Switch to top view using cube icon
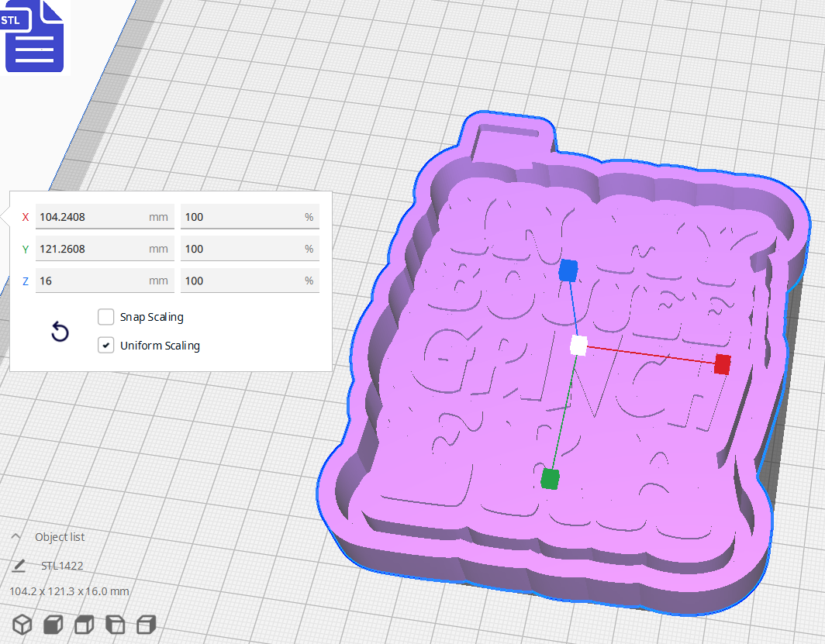Viewport: 825px width, 644px height. click(x=83, y=624)
